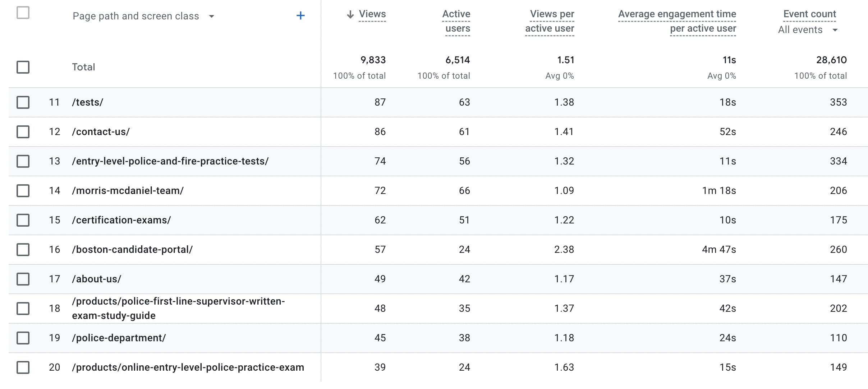
Task: Click the /about-us/ row label
Action: coord(96,279)
